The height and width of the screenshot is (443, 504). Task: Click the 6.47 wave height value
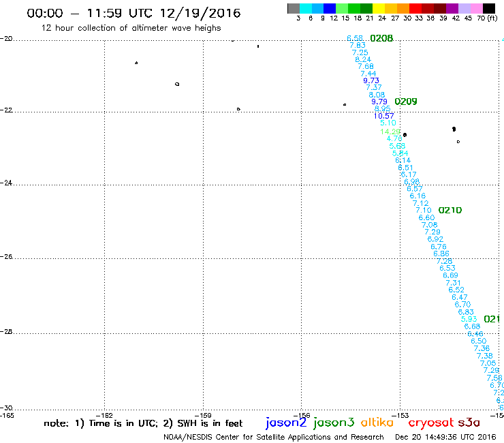coord(459,297)
